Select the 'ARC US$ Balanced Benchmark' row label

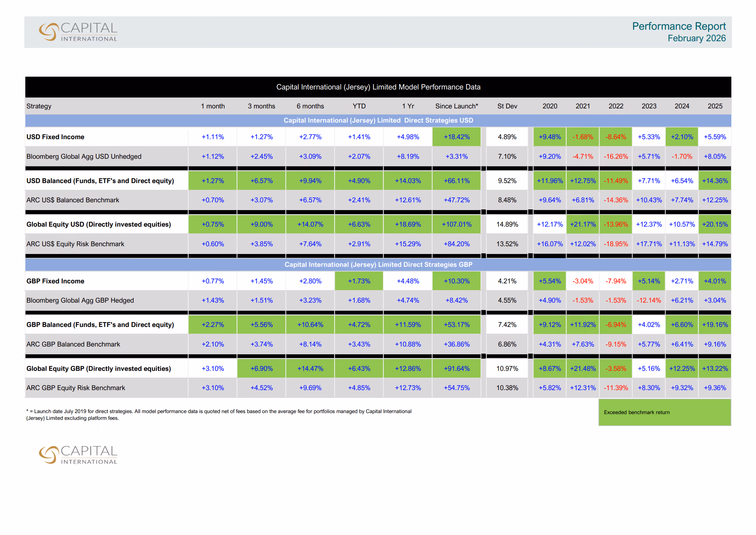pyautogui.click(x=73, y=200)
